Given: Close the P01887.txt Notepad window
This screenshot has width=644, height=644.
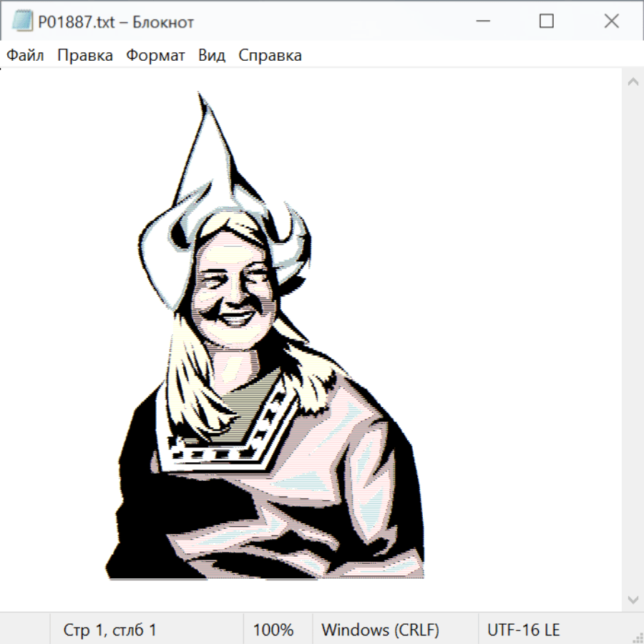Looking at the screenshot, I should pyautogui.click(x=611, y=21).
